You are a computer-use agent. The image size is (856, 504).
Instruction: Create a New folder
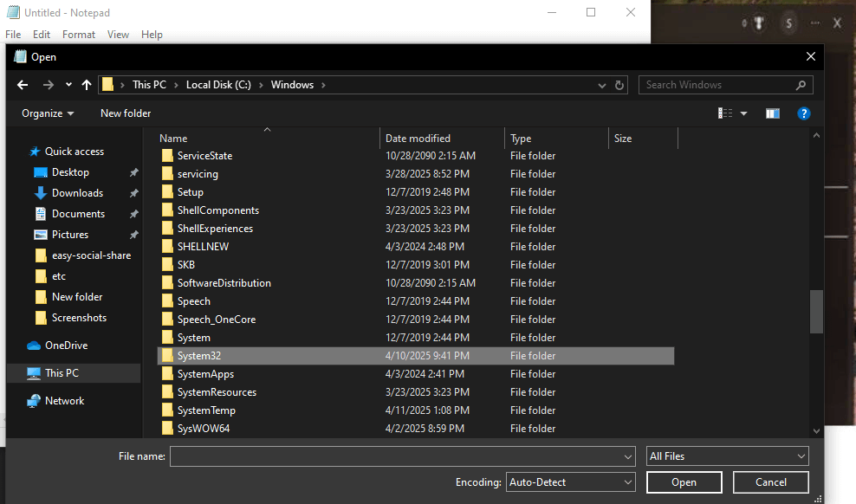[x=126, y=113]
